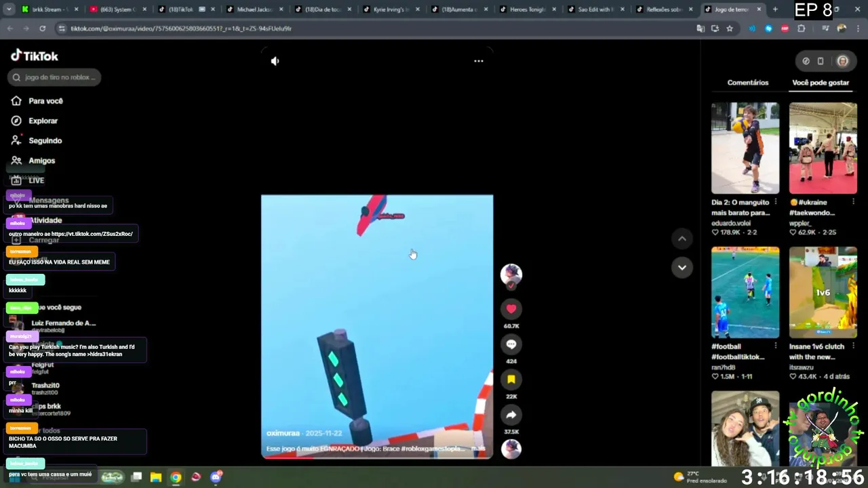Switch to Heroes Tonight browser tab
Viewport: 868px width, 488px height.
(x=528, y=9)
